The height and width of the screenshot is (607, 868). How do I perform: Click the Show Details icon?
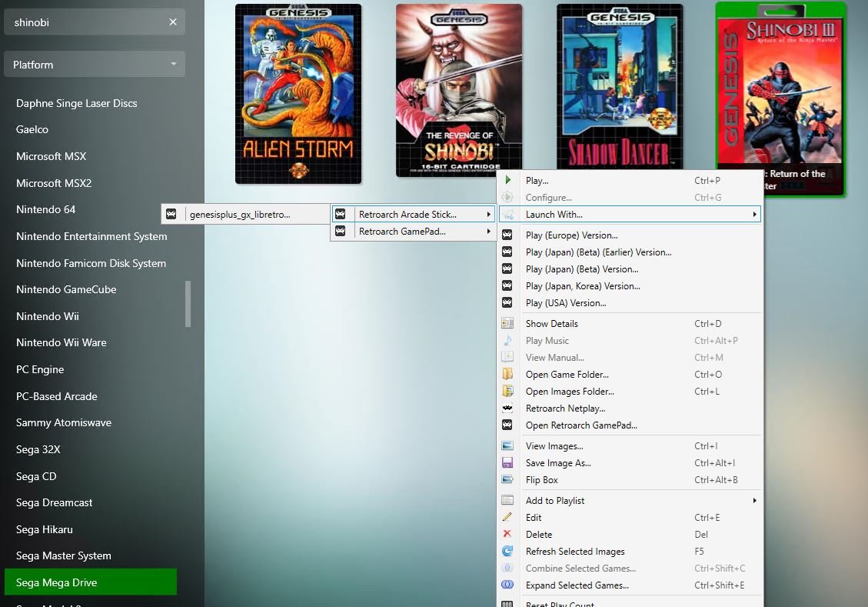[507, 323]
